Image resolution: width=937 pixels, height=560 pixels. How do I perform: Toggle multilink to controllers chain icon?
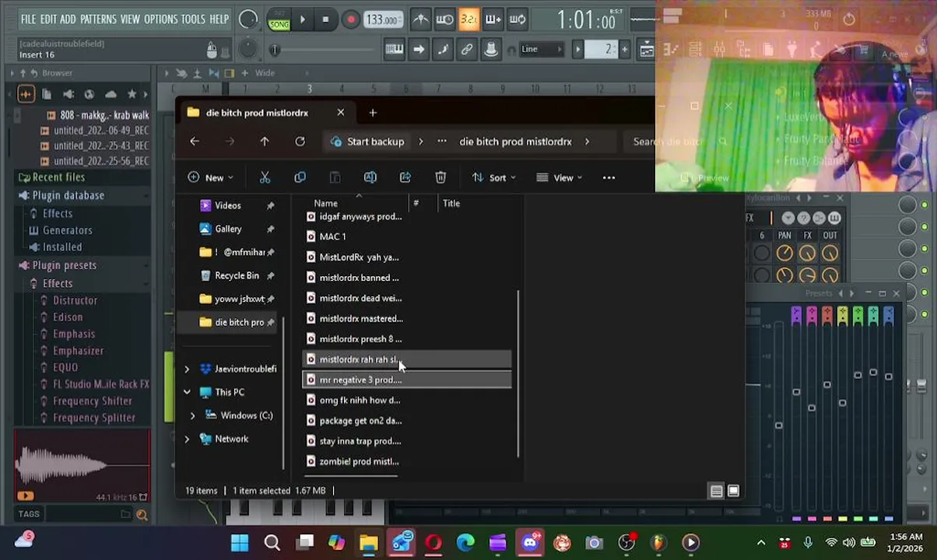(x=467, y=50)
